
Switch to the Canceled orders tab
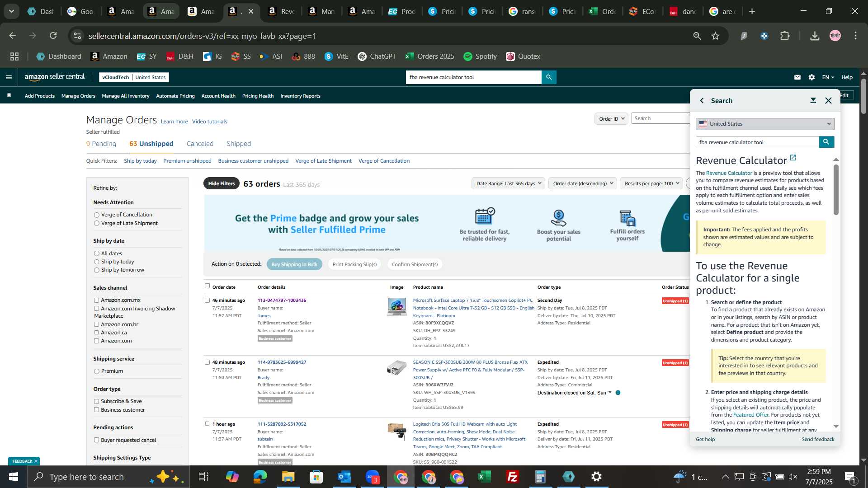click(200, 144)
